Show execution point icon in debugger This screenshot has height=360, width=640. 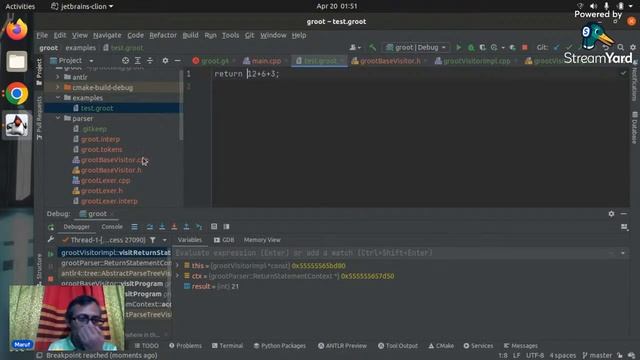134,227
